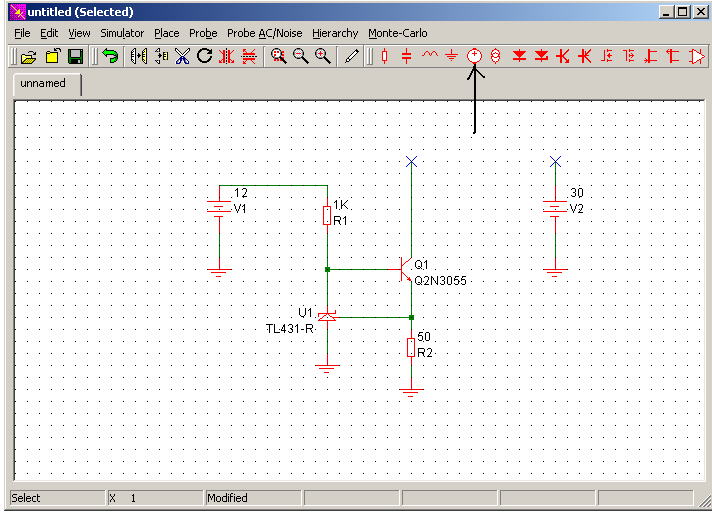Select the R2 resistor symbol

(x=411, y=347)
